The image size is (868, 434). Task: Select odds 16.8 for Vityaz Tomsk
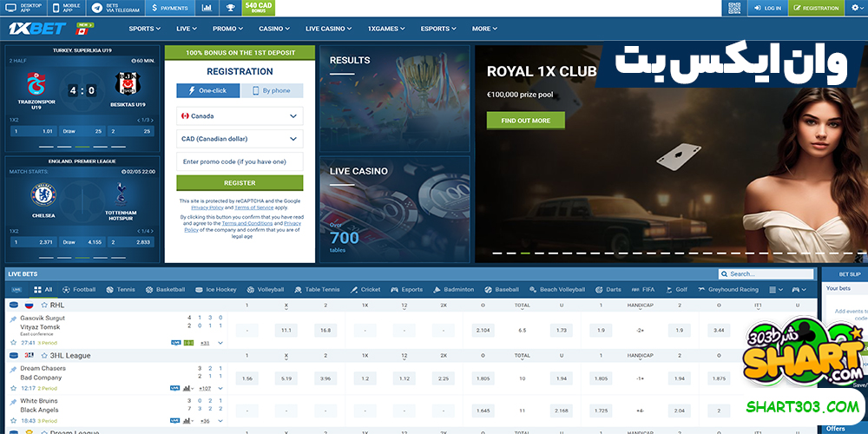(325, 331)
